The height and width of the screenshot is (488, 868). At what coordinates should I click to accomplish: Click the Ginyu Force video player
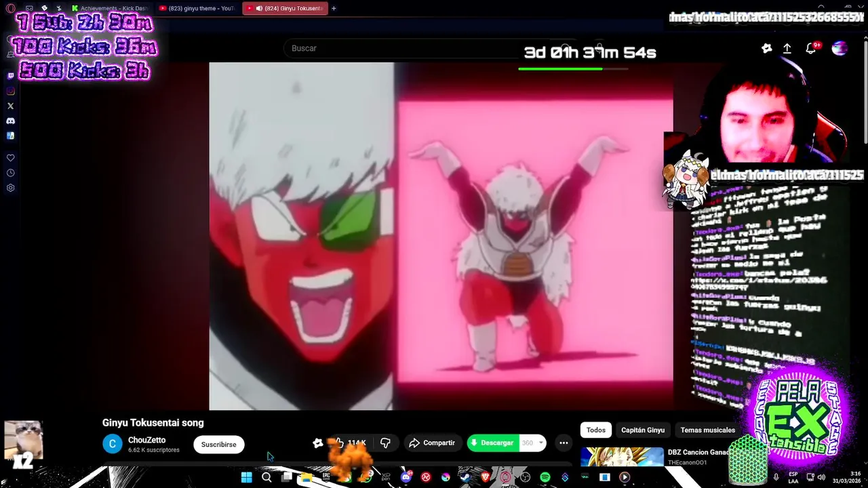coord(441,236)
